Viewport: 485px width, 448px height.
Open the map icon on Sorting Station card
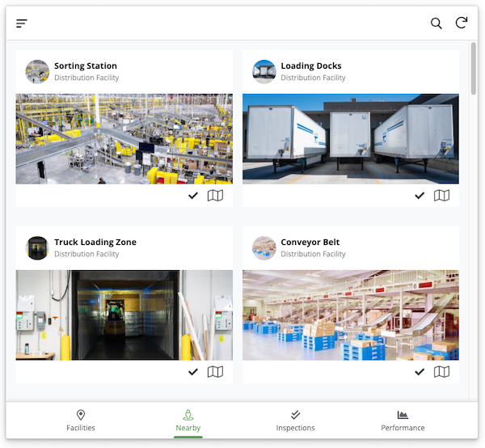pyautogui.click(x=215, y=196)
